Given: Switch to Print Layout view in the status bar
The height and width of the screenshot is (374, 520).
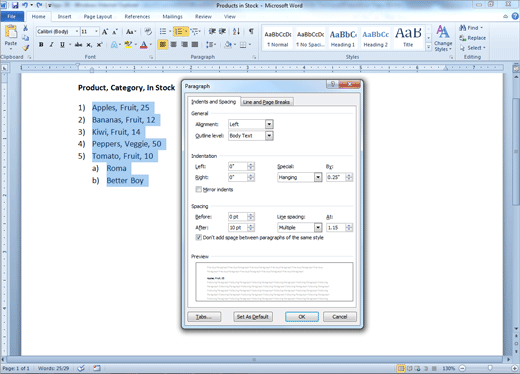Looking at the screenshot, I should (x=401, y=368).
